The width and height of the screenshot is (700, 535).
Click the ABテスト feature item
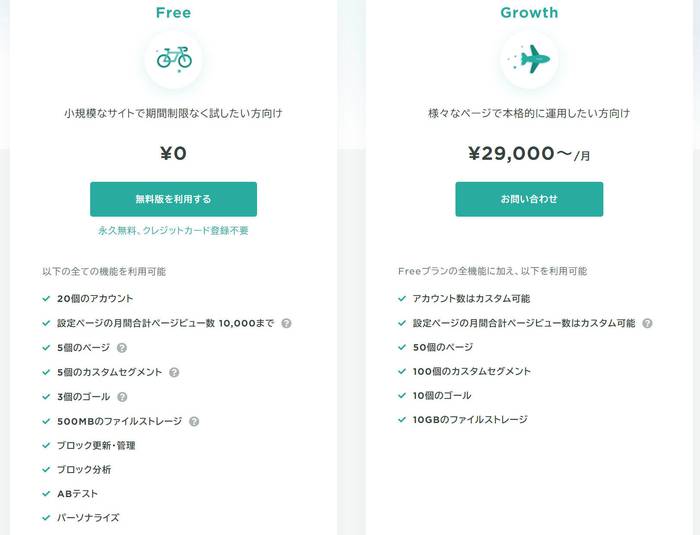77,494
